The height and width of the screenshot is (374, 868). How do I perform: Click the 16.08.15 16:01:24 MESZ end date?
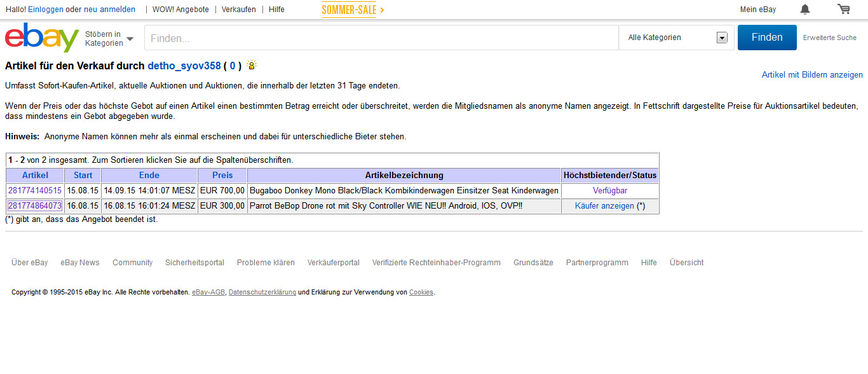click(149, 206)
